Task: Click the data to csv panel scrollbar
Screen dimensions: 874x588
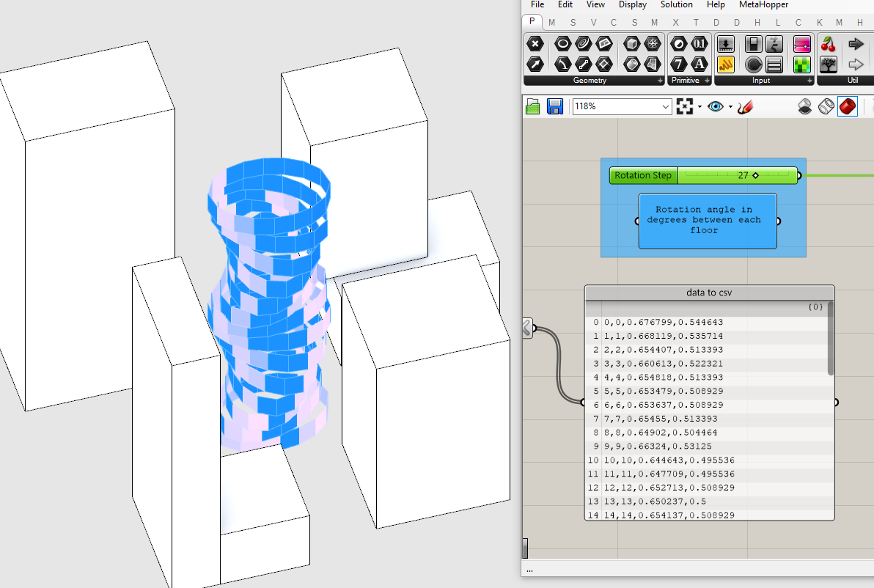Action: coord(830,339)
